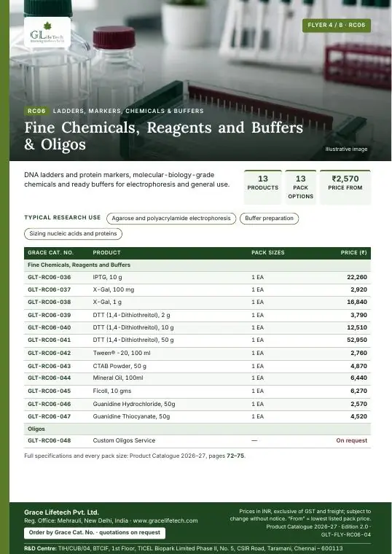The image size is (392, 554).
Task: Click catalog number GLT-RC06-042
Action: pos(49,353)
